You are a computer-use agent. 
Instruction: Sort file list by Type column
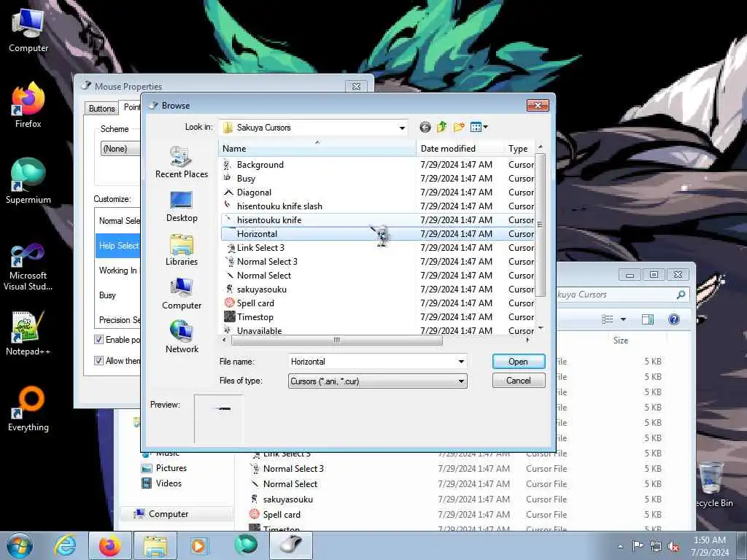pyautogui.click(x=519, y=149)
